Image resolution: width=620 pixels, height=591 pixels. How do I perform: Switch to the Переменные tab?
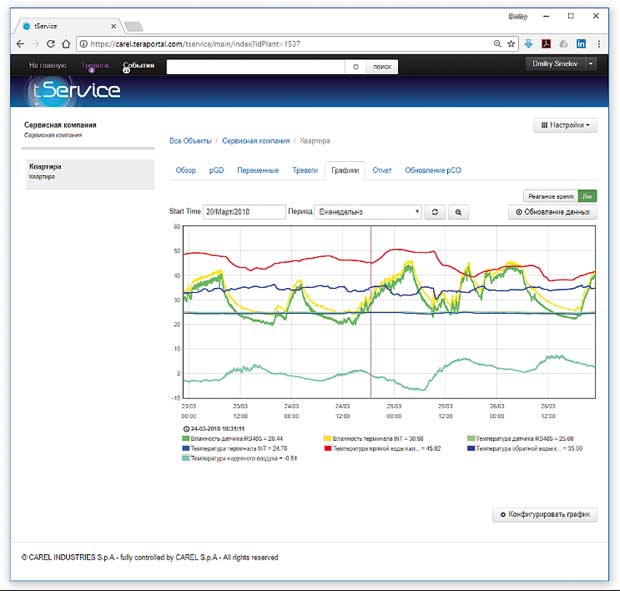click(x=258, y=170)
